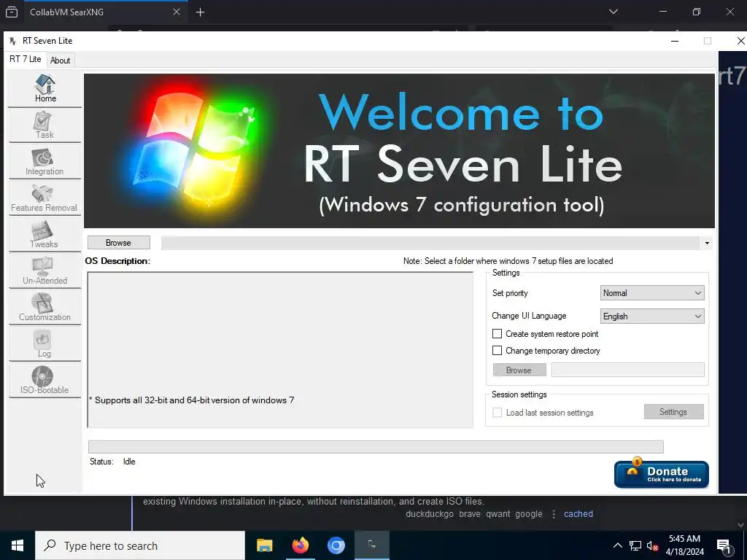Check Change temporary directory

pos(497,351)
